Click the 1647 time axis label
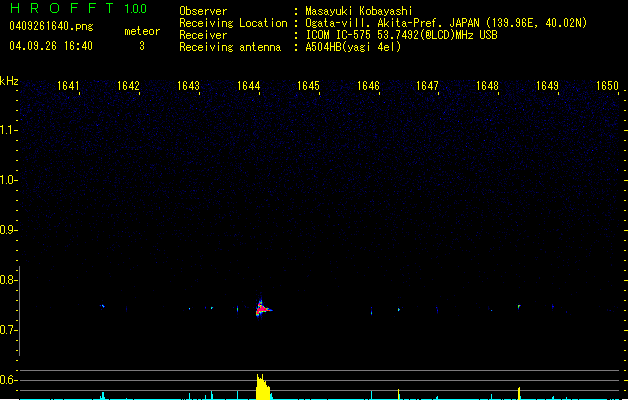629x400 pixels. click(x=427, y=86)
